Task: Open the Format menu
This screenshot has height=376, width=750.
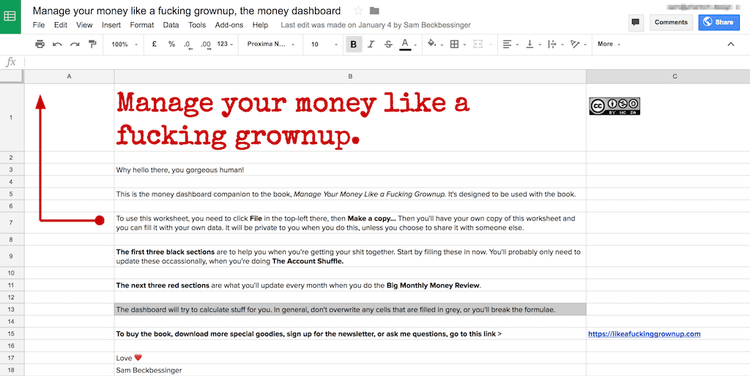Action: pos(142,25)
